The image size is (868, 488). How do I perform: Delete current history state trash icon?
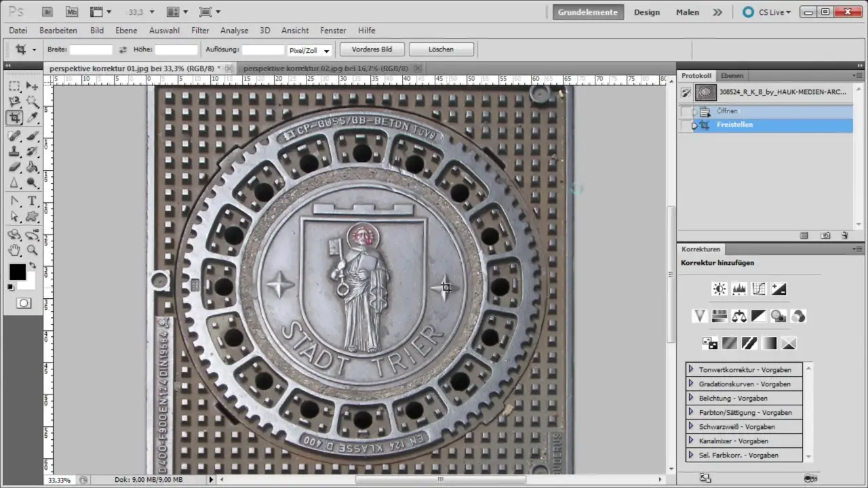pyautogui.click(x=844, y=236)
